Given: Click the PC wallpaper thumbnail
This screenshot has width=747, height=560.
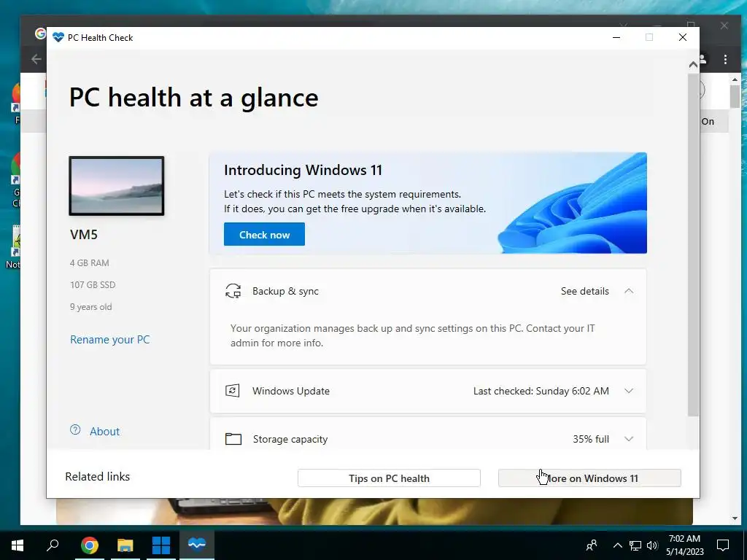Looking at the screenshot, I should click(x=117, y=186).
